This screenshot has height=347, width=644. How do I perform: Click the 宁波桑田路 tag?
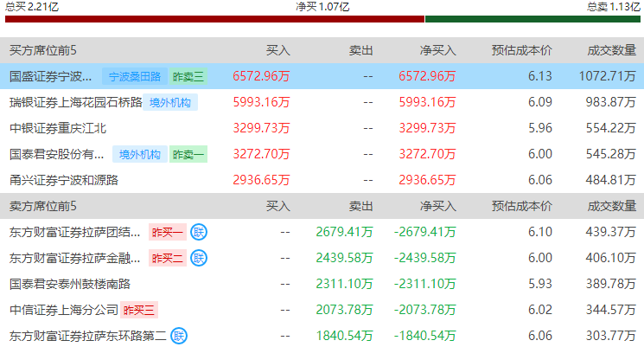[x=135, y=76]
